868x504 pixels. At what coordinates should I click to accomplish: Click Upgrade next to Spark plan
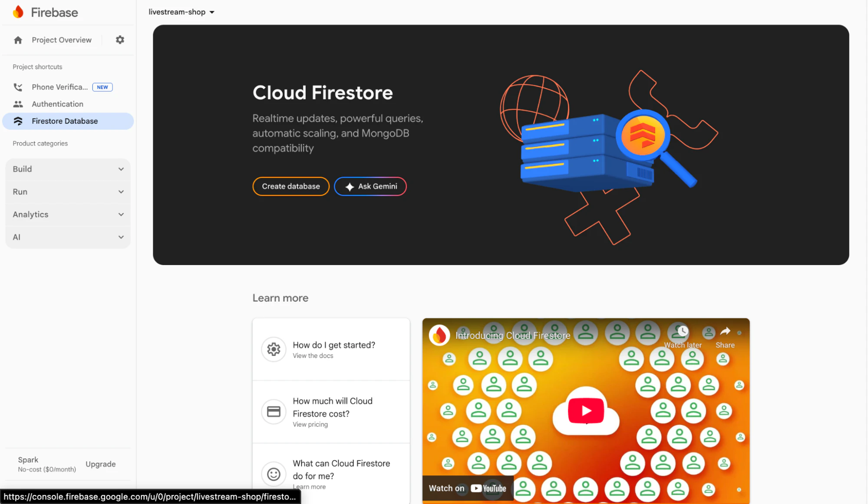(101, 464)
